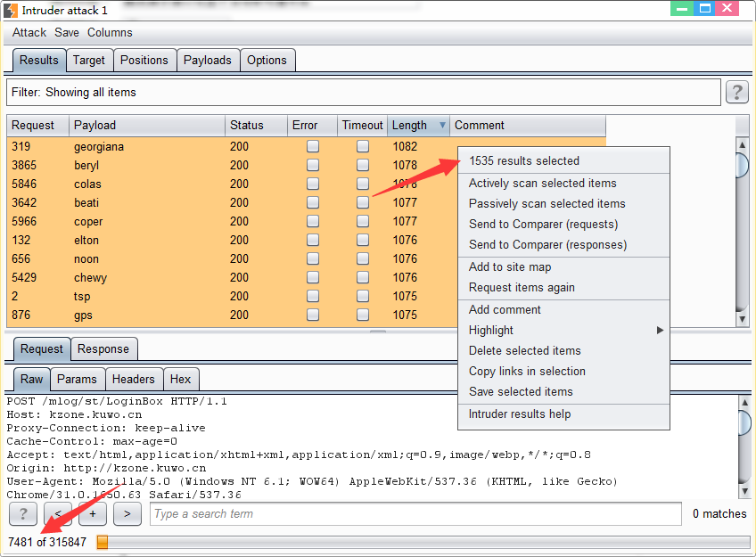756x557 pixels.
Task: Choose Save selected items
Action: [563, 392]
